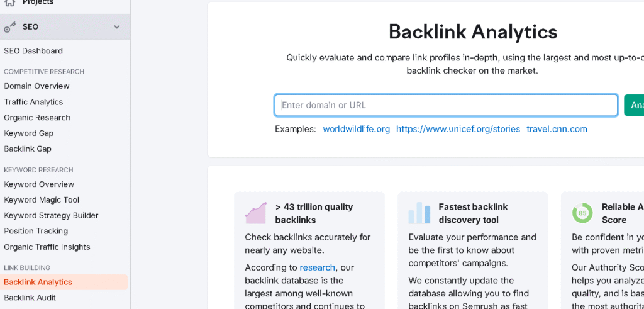Click the travel.cnn.com example link
The width and height of the screenshot is (644, 309).
pyautogui.click(x=557, y=129)
